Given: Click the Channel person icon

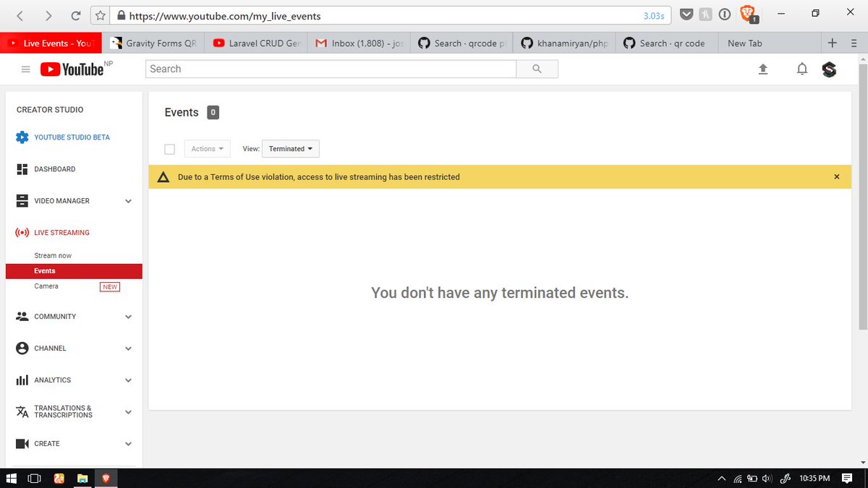Looking at the screenshot, I should 22,348.
